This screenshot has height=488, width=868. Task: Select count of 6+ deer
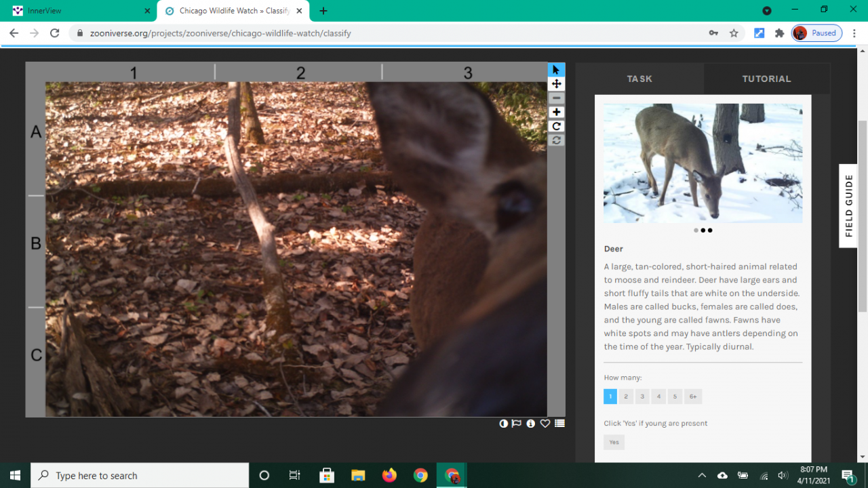pos(693,396)
